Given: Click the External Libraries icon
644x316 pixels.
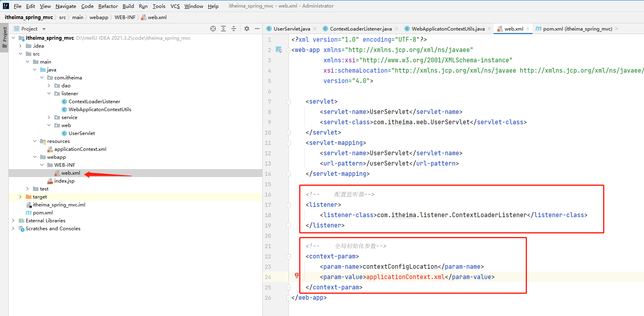Looking at the screenshot, I should pyautogui.click(x=21, y=221).
